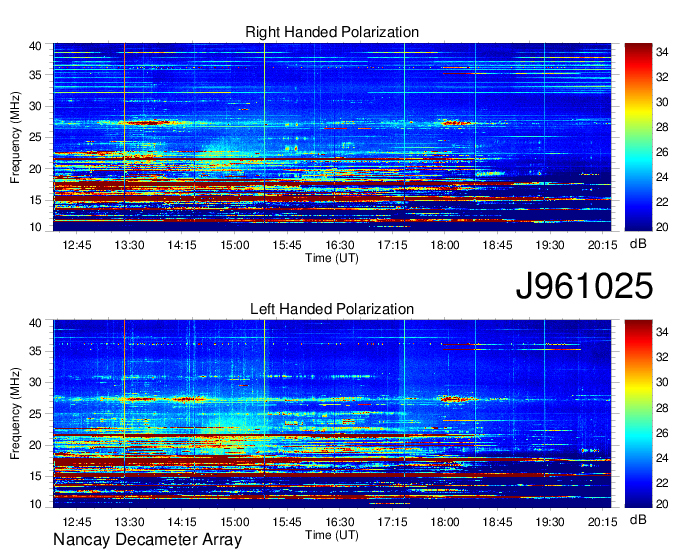Click the Right Handed spectrogram image

(x=332, y=137)
